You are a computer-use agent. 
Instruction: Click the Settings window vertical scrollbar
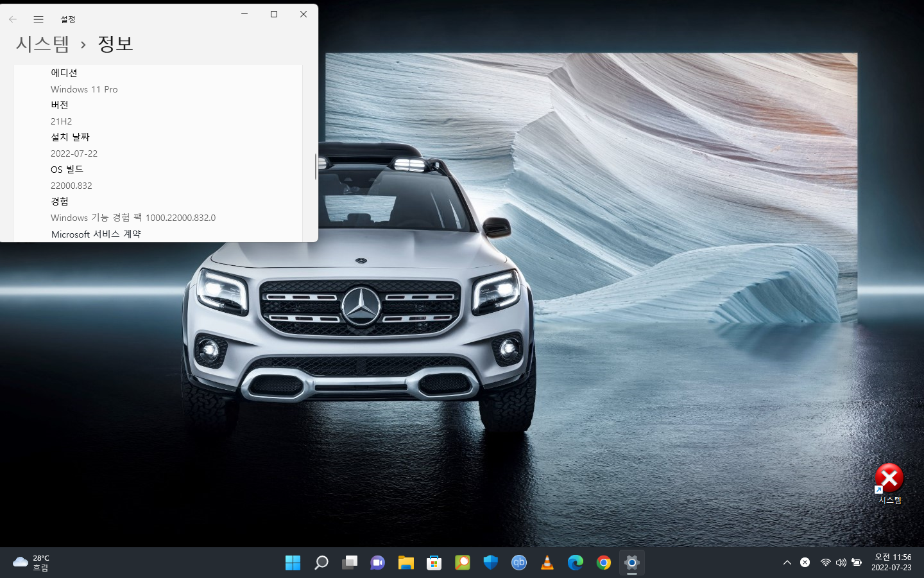(315, 167)
